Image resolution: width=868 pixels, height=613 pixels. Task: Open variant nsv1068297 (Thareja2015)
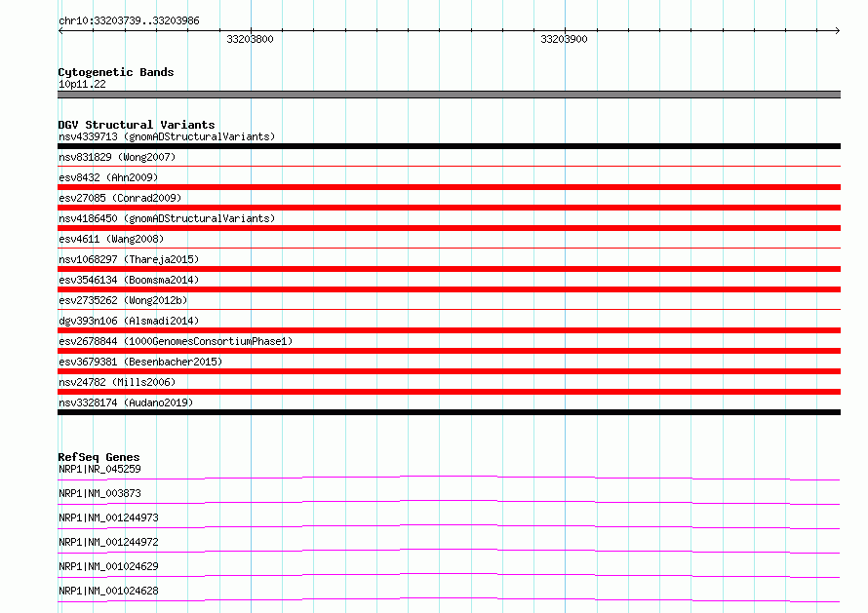click(x=129, y=259)
